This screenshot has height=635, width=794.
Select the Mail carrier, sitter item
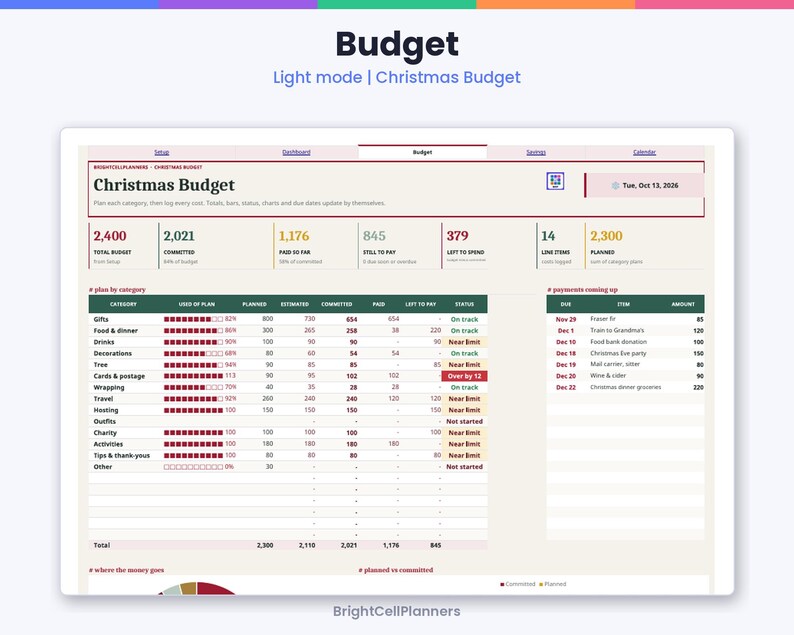pyautogui.click(x=615, y=364)
